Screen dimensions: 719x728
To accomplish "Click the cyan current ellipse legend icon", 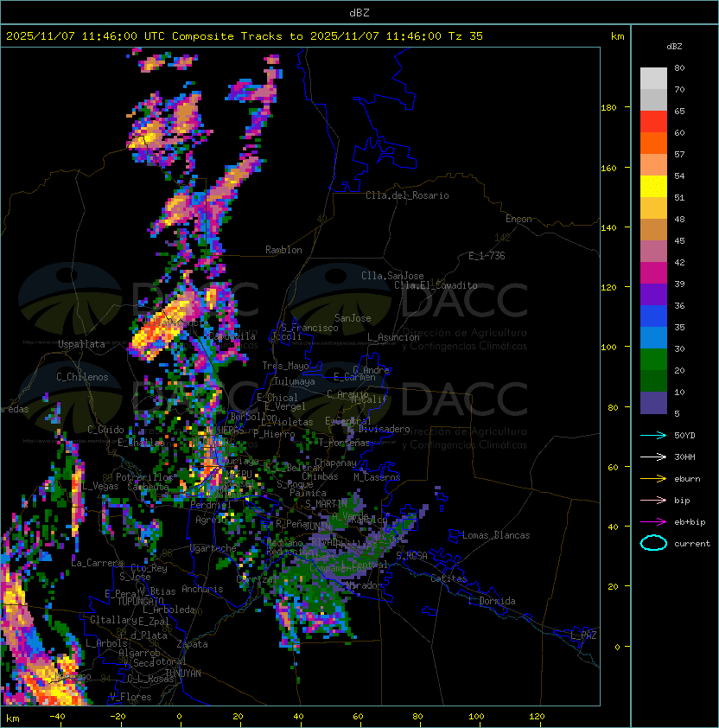I will point(653,543).
